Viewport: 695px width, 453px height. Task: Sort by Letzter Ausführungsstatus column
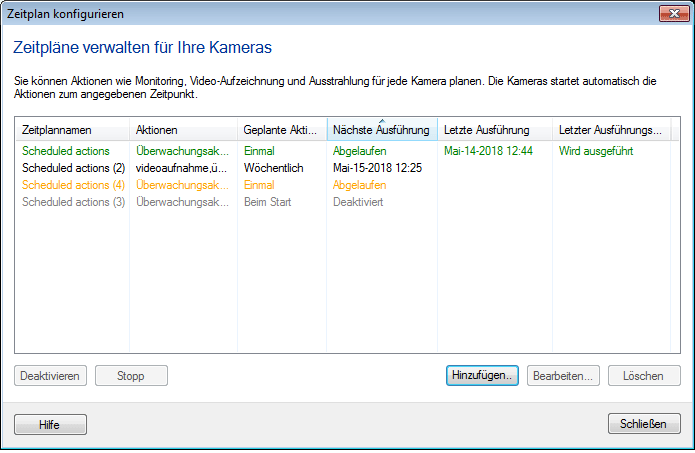610,130
